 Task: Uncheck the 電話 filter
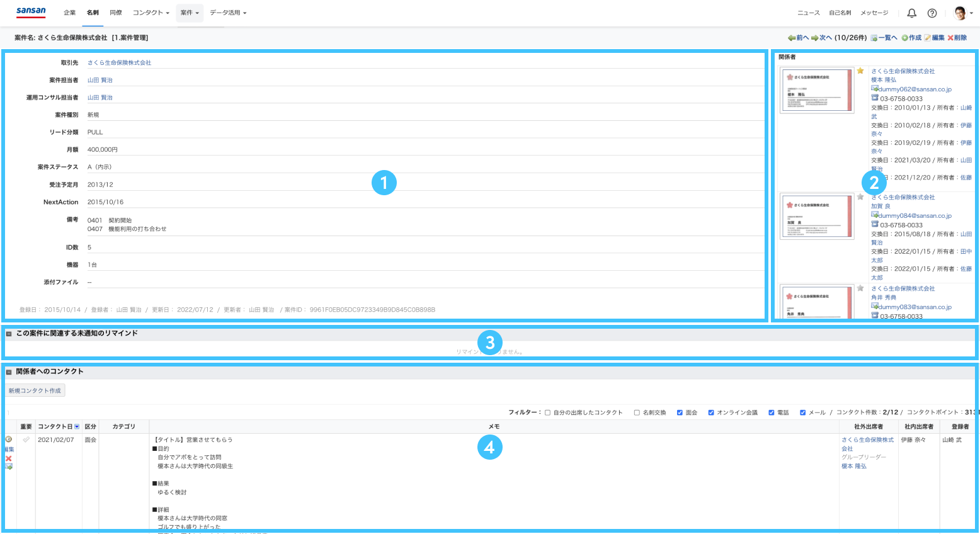tap(771, 412)
